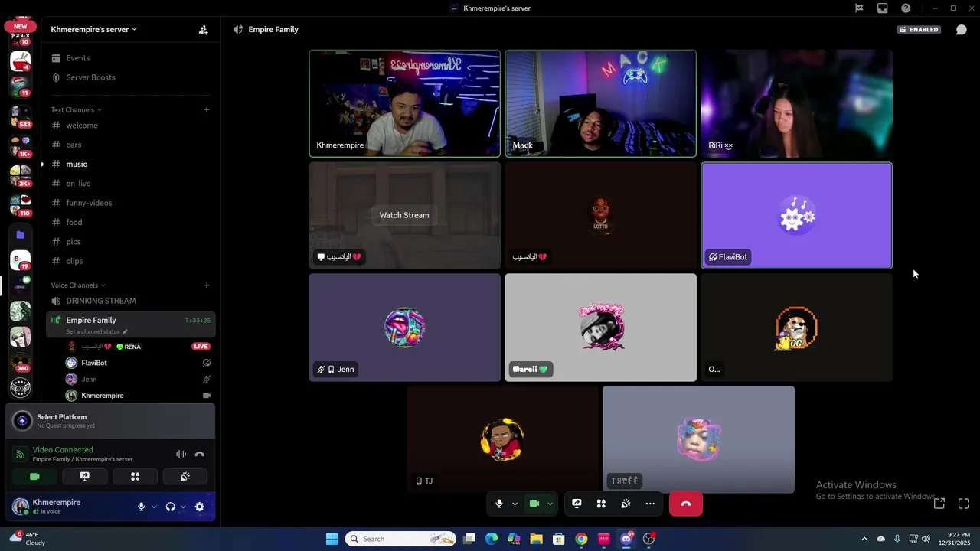Focus Mack's video tile
Viewport: 980px width, 551px height.
coord(600,103)
